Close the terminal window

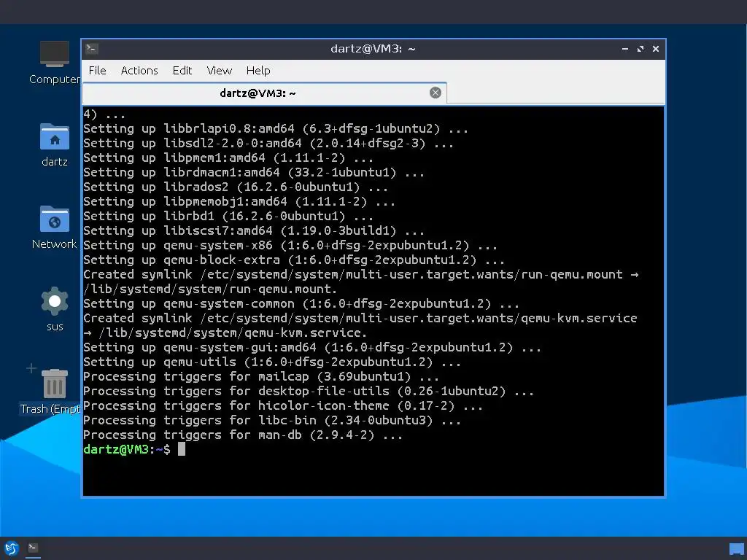(x=656, y=49)
